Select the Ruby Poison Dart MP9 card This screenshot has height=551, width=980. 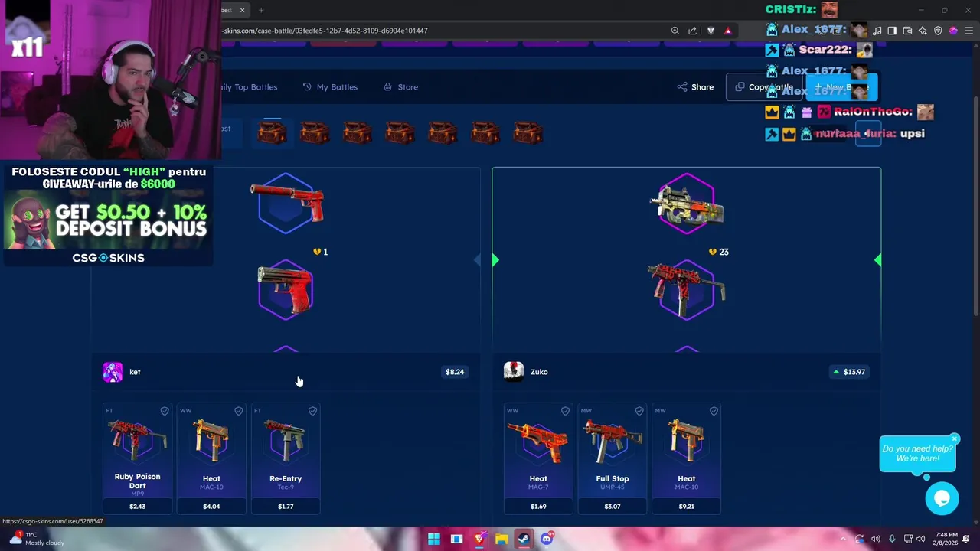pyautogui.click(x=137, y=458)
